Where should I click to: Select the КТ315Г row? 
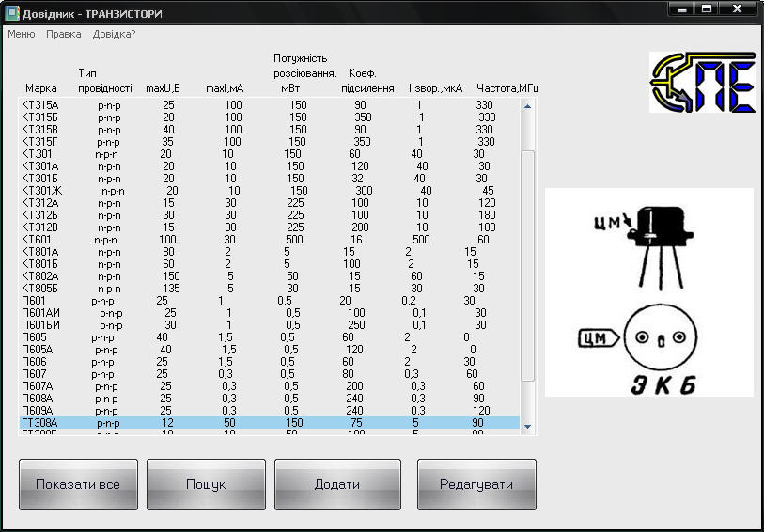pyautogui.click(x=270, y=142)
